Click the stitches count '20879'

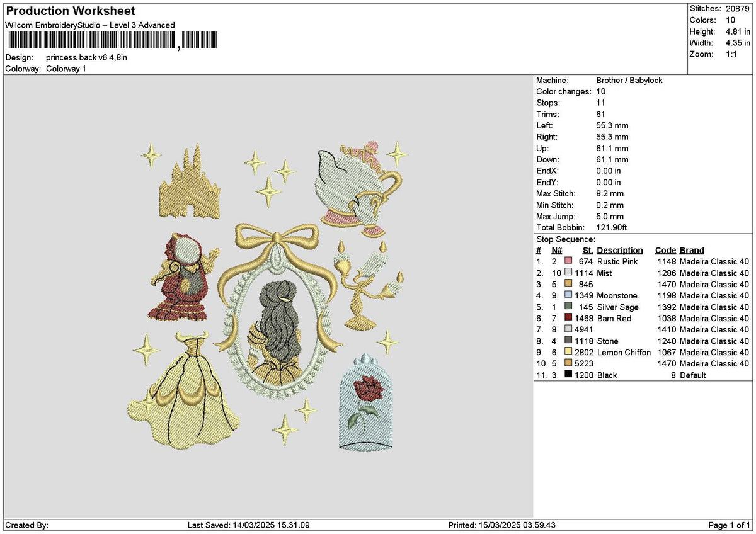(x=738, y=9)
